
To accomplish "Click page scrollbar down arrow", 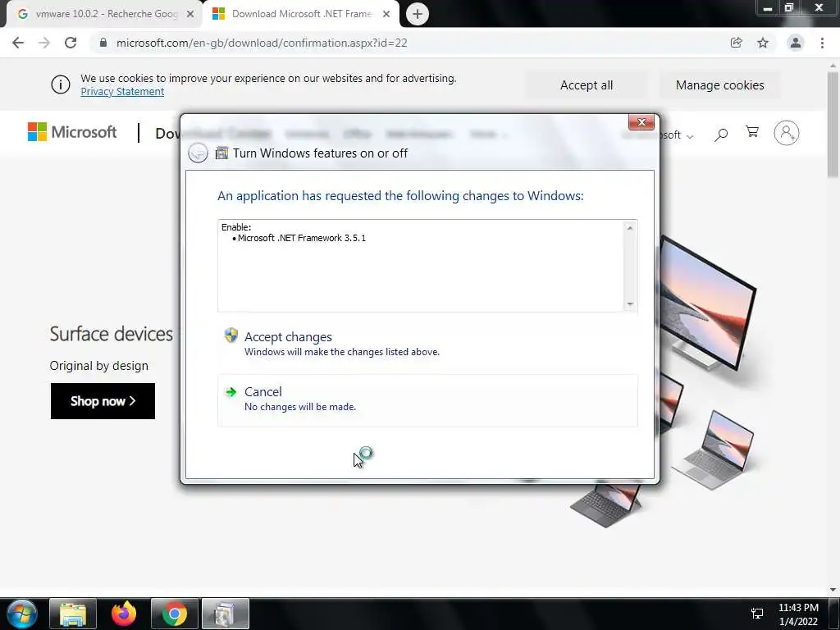I will [833, 589].
